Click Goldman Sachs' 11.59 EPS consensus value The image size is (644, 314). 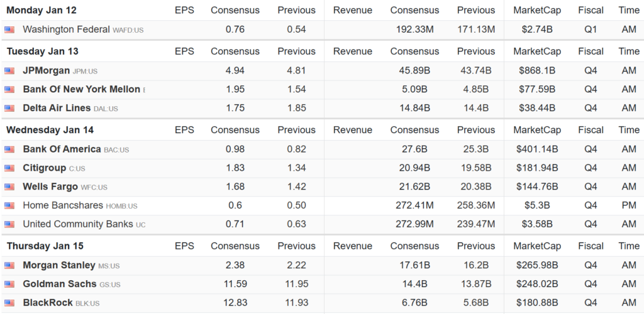click(x=235, y=284)
